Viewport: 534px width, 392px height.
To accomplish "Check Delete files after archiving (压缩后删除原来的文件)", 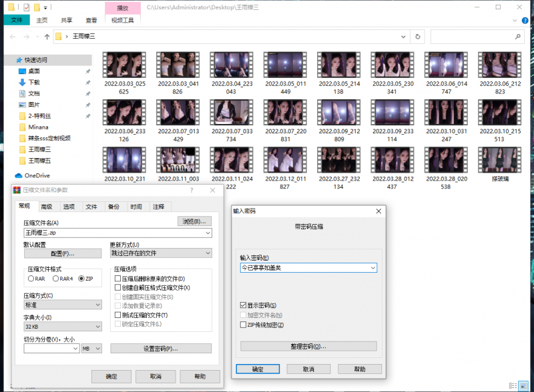I will click(118, 278).
